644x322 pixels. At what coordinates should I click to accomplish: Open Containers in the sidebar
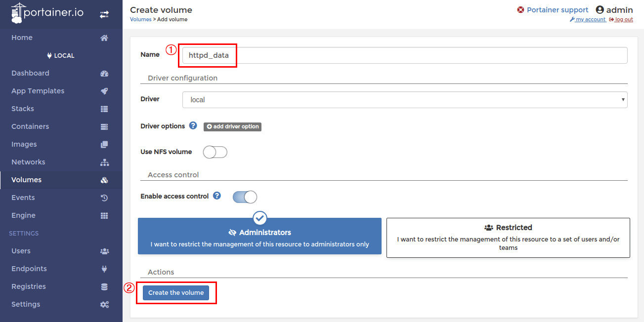coord(30,126)
